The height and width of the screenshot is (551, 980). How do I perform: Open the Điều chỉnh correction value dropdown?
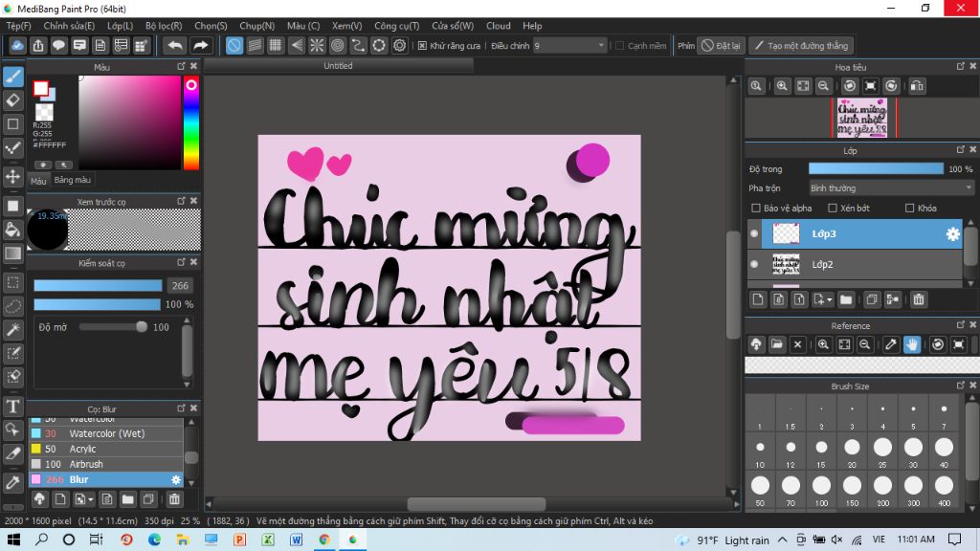coord(570,46)
